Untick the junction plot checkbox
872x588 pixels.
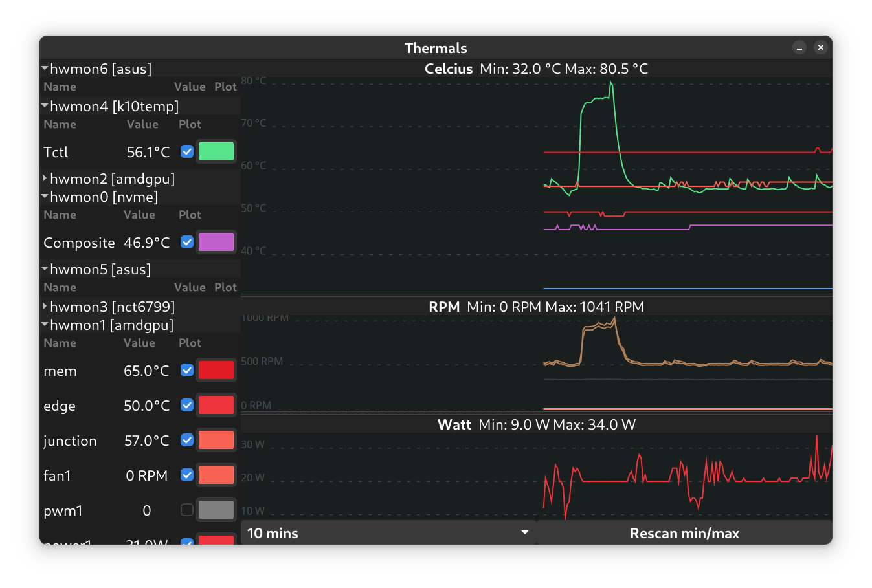tap(187, 441)
